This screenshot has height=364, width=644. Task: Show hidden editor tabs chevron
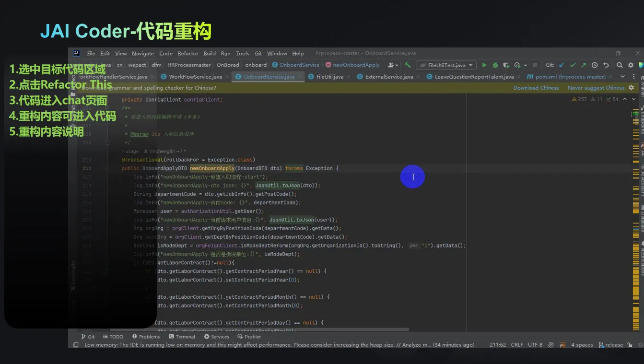[622, 77]
